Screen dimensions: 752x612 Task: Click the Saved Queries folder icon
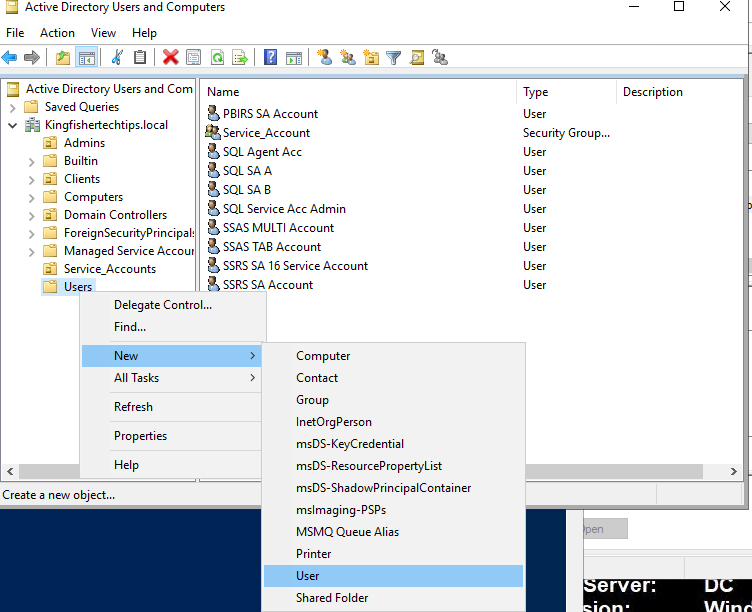(31, 106)
